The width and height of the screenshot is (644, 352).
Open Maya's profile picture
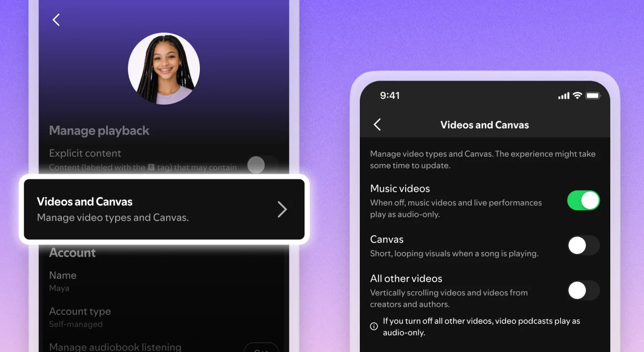[164, 69]
